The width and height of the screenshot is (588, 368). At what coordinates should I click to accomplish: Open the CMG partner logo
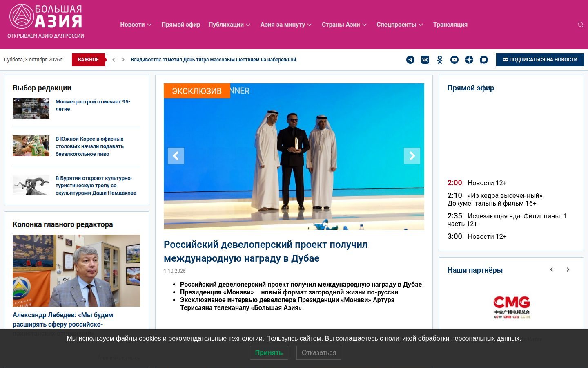(512, 307)
